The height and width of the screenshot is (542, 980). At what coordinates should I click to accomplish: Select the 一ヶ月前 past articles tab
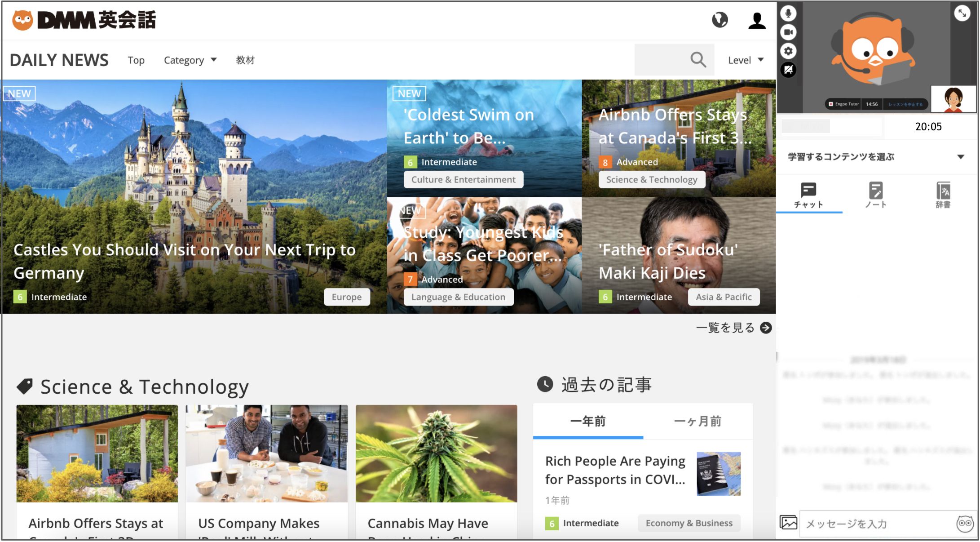[x=697, y=421]
